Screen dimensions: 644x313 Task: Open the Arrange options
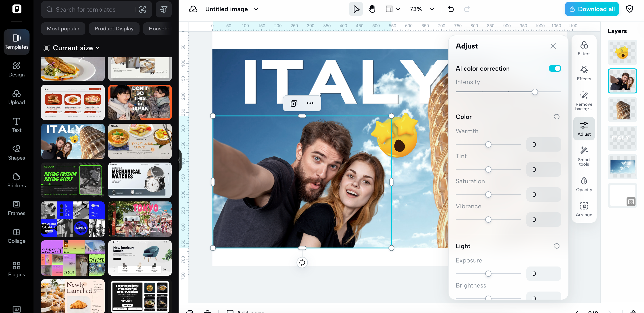point(584,209)
